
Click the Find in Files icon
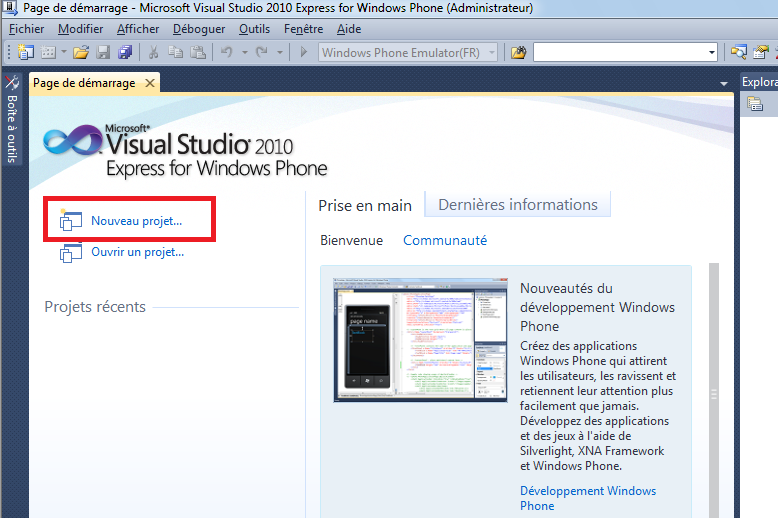tap(519, 52)
